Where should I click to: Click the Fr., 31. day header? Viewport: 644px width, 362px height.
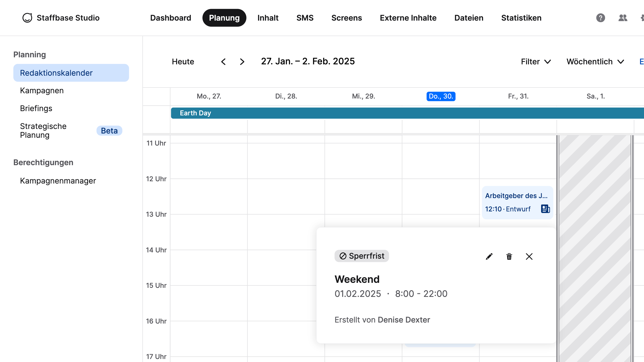point(518,96)
